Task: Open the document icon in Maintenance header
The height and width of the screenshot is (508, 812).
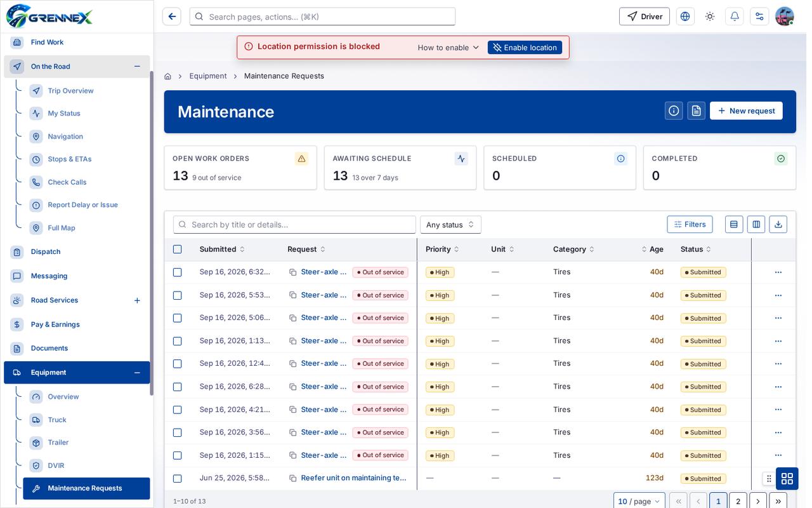Action: pyautogui.click(x=697, y=110)
